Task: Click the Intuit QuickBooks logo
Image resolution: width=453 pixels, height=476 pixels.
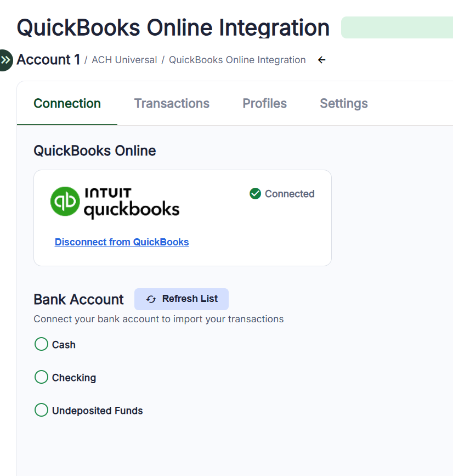Action: pos(115,202)
